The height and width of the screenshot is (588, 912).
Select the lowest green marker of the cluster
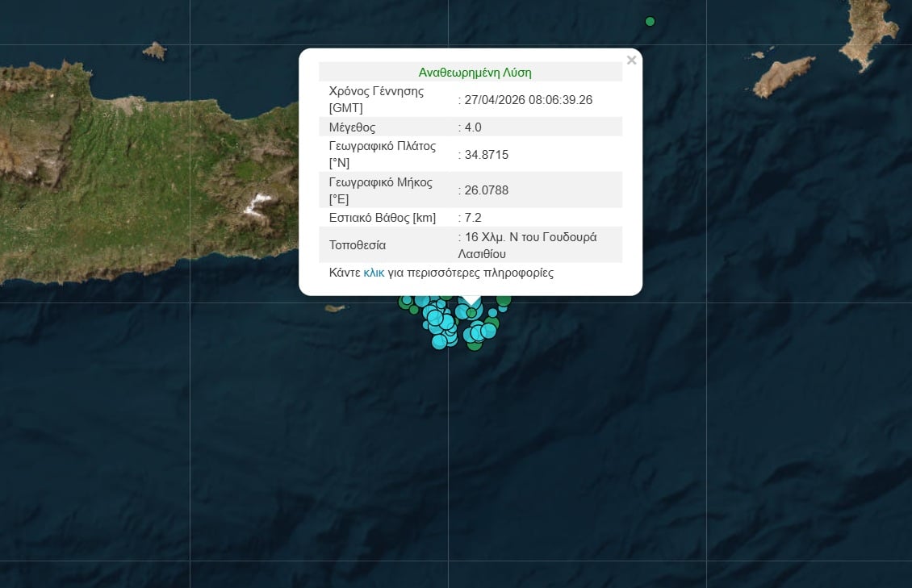475,344
